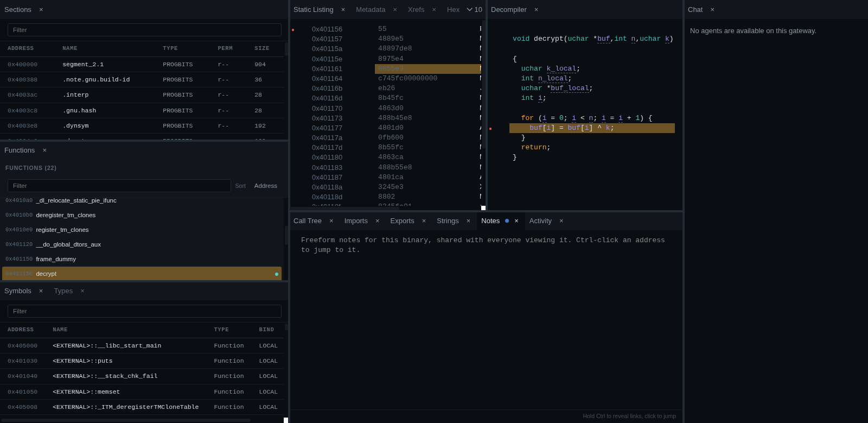Select the segment_2.1 section row
The image size is (868, 423).
click(142, 65)
